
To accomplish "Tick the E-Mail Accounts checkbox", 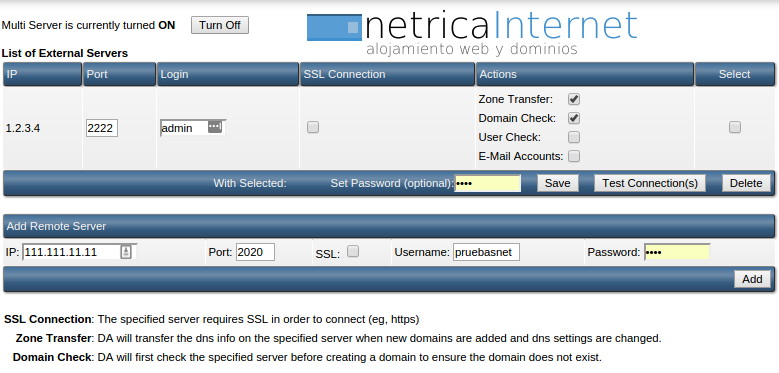I will pos(574,156).
